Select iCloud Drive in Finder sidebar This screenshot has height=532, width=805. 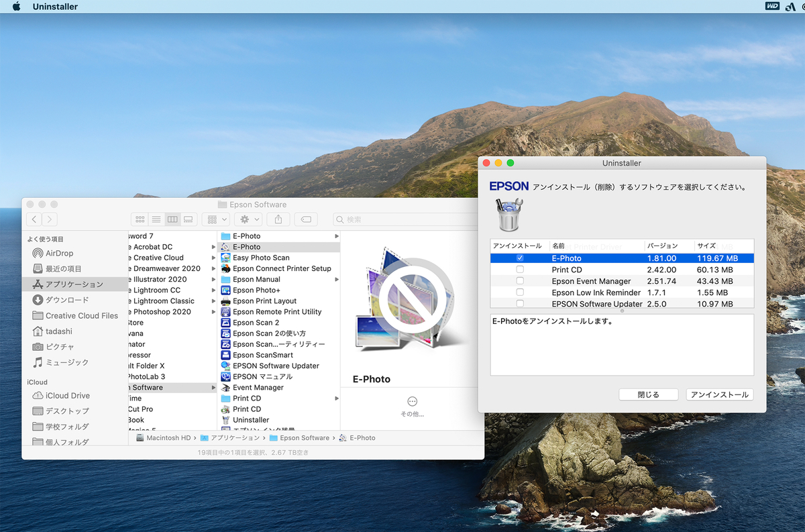(61, 396)
